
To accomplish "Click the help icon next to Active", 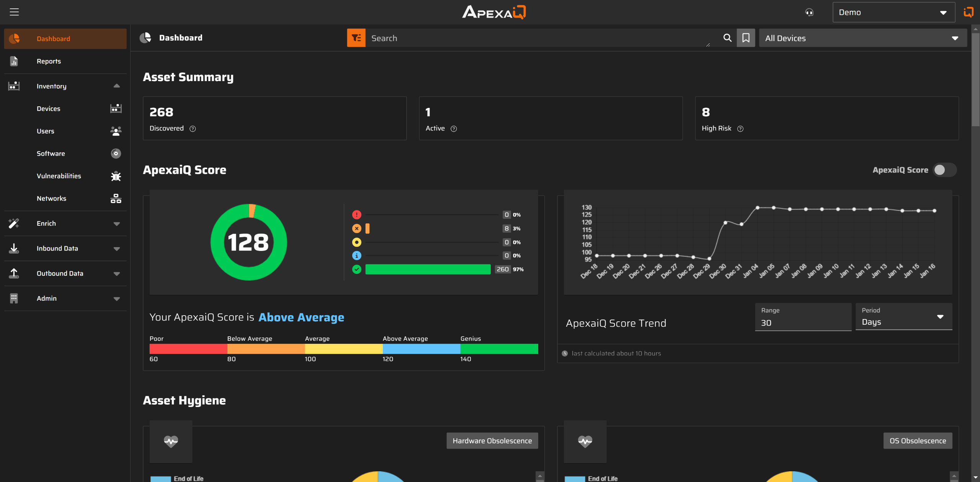I will point(454,129).
